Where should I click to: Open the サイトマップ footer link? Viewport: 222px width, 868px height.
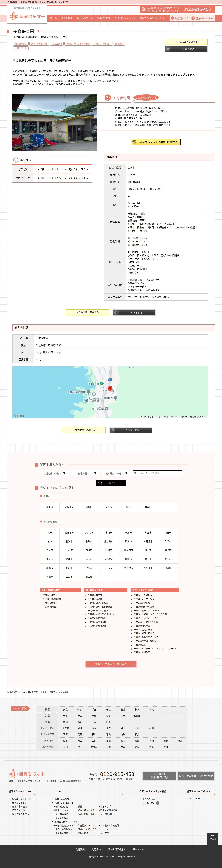click(140, 850)
